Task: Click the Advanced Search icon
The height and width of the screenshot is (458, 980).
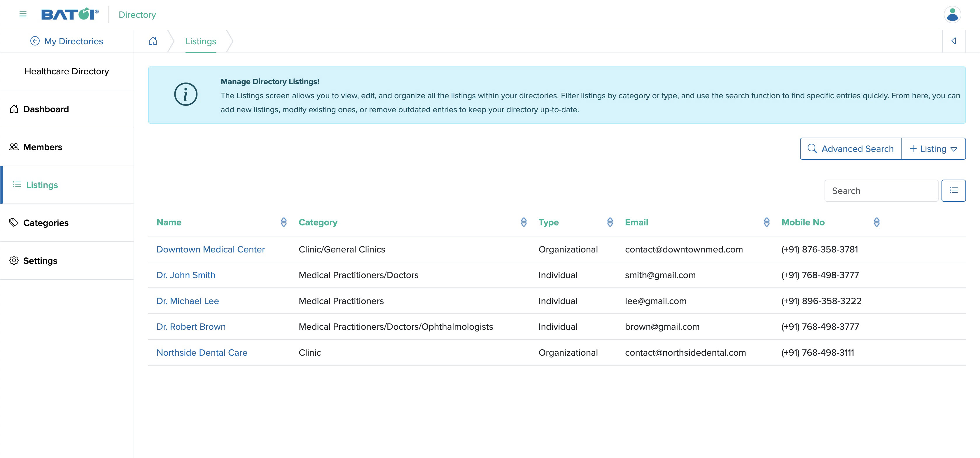Action: click(x=813, y=148)
